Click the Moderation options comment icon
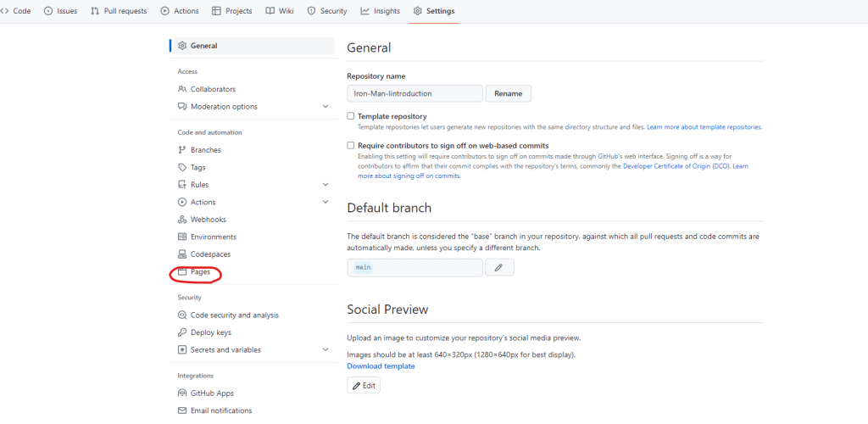Viewport: 868px width, 424px height. [182, 106]
